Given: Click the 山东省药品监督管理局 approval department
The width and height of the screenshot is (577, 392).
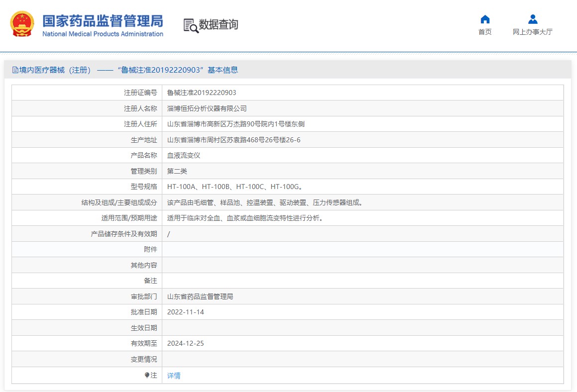Looking at the screenshot, I should pos(200,296).
